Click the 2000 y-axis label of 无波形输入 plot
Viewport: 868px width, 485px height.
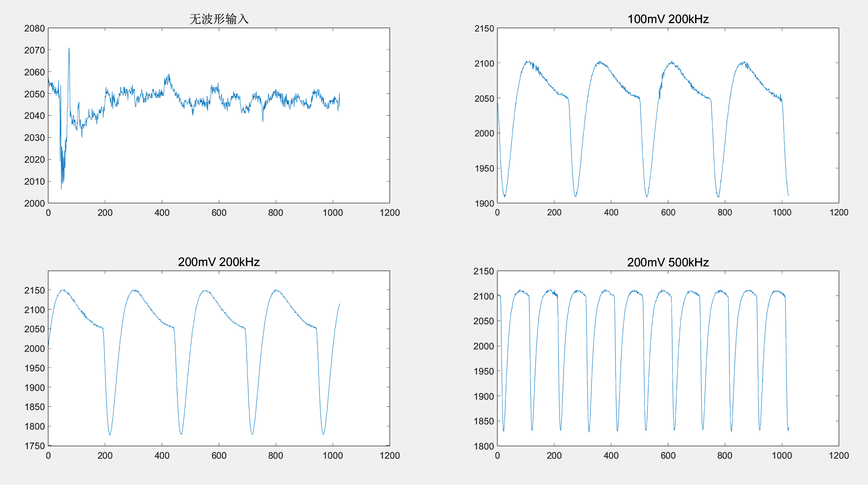34,203
